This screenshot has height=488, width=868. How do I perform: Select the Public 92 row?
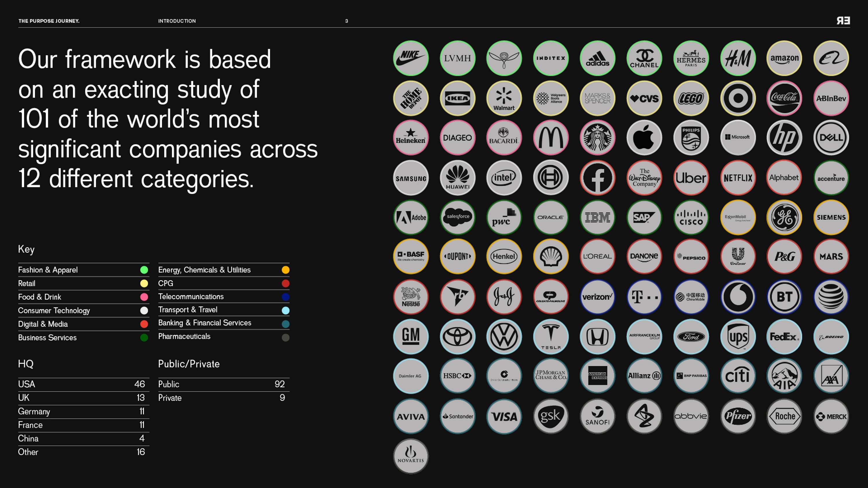click(x=224, y=384)
